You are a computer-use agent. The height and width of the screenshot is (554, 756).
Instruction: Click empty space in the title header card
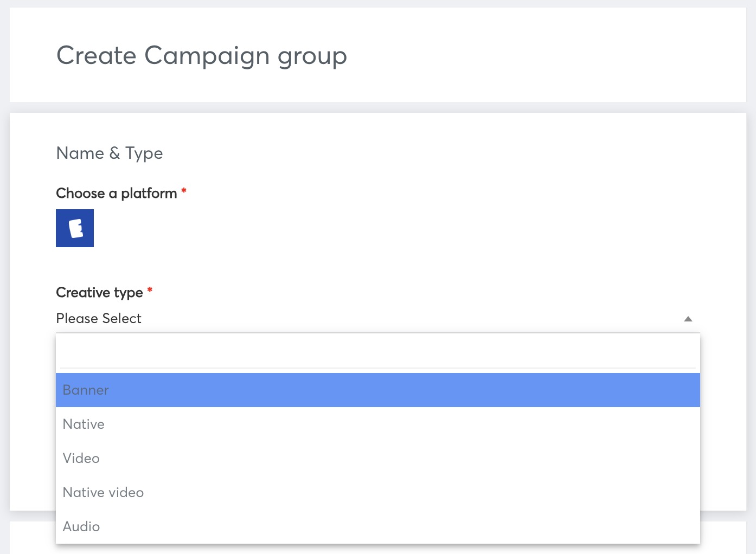tap(542, 55)
